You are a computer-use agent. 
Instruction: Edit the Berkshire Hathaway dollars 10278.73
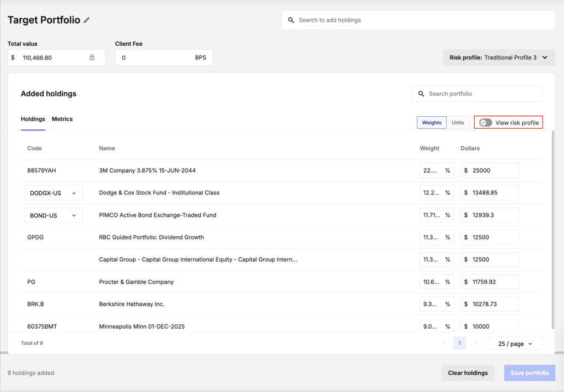click(x=490, y=304)
